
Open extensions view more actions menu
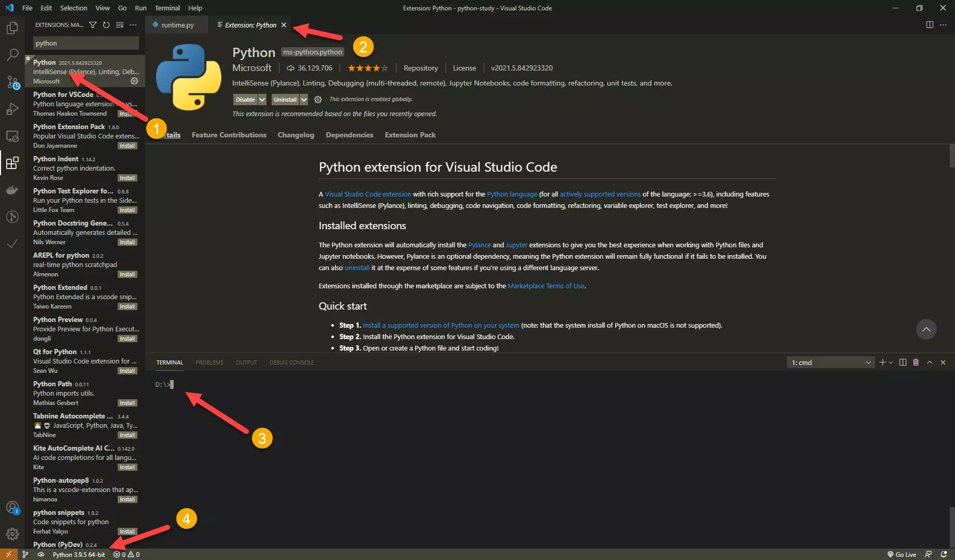[133, 25]
